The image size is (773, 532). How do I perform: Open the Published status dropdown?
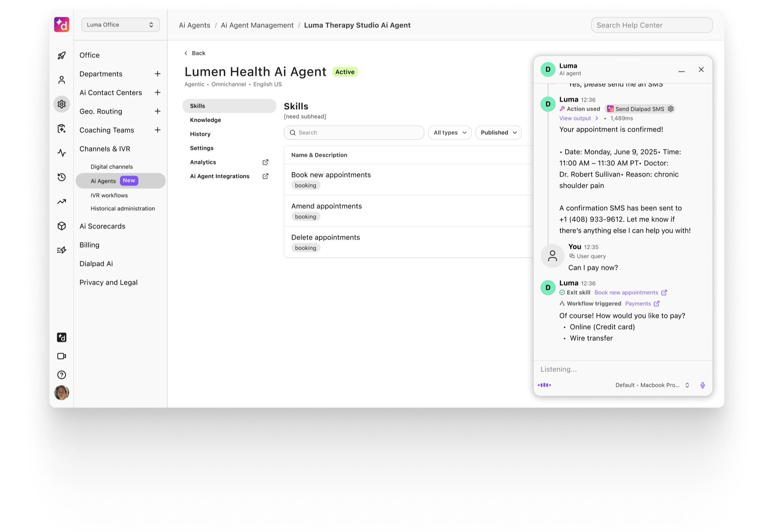click(498, 132)
